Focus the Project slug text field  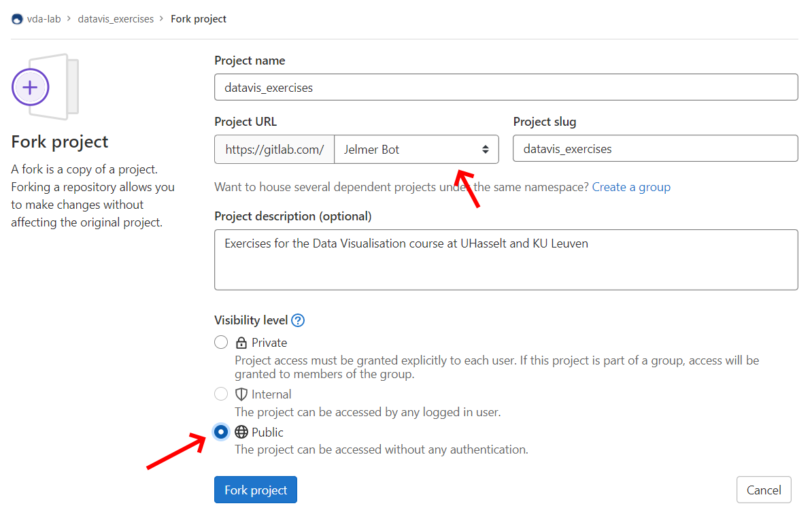pos(655,149)
